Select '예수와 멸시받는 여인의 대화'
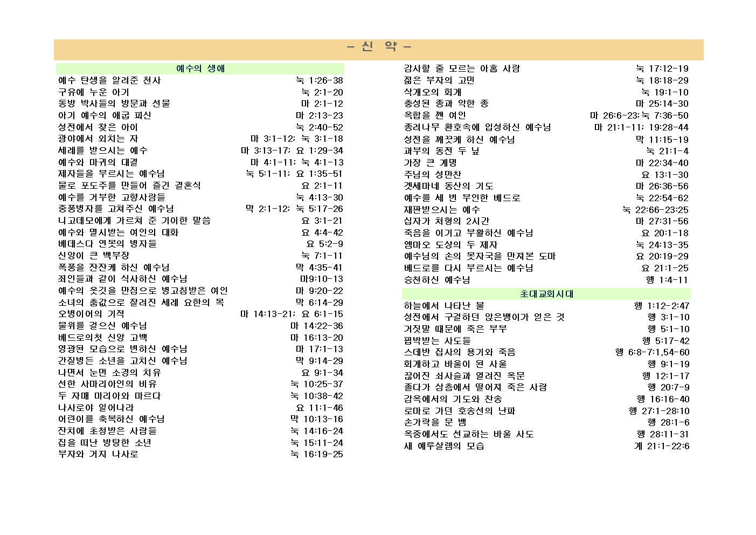This screenshot has width=756, height=535. 118,232
